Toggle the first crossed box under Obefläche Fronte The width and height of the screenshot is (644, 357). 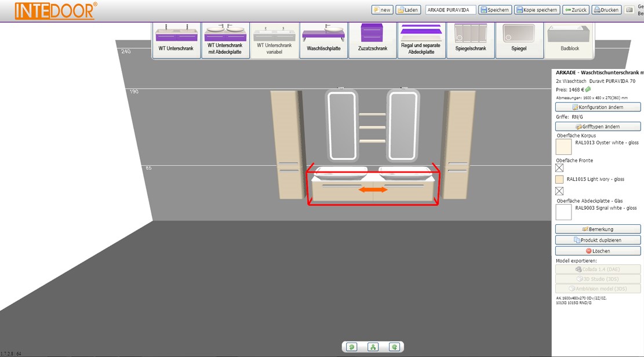559,168
